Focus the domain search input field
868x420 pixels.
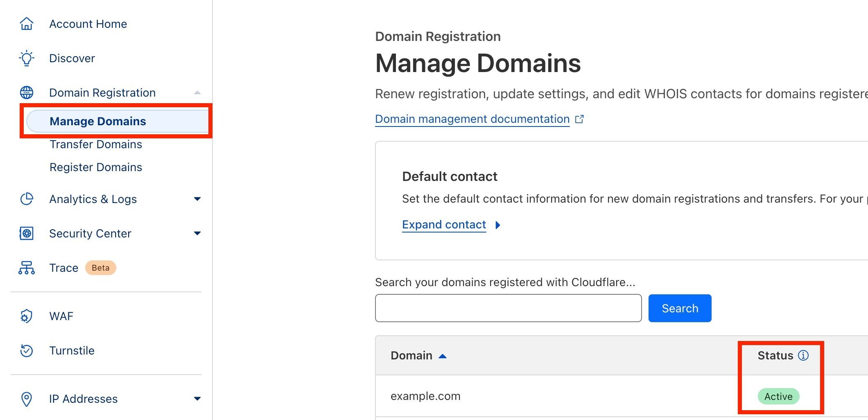pyautogui.click(x=508, y=308)
